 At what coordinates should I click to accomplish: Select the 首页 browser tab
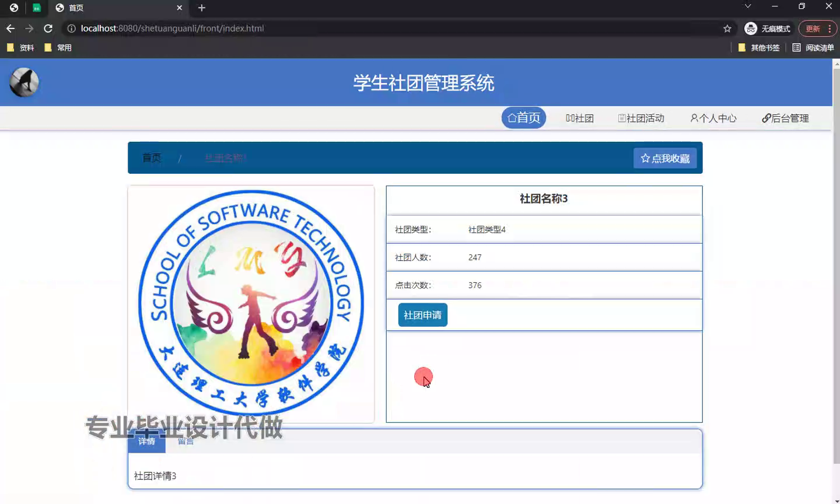[119, 8]
